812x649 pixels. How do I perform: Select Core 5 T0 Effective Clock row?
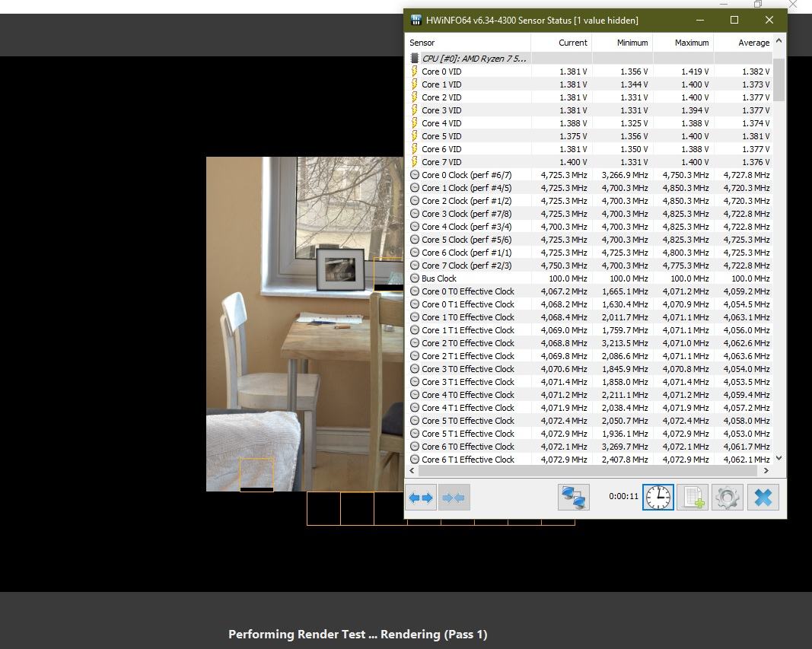(589, 421)
